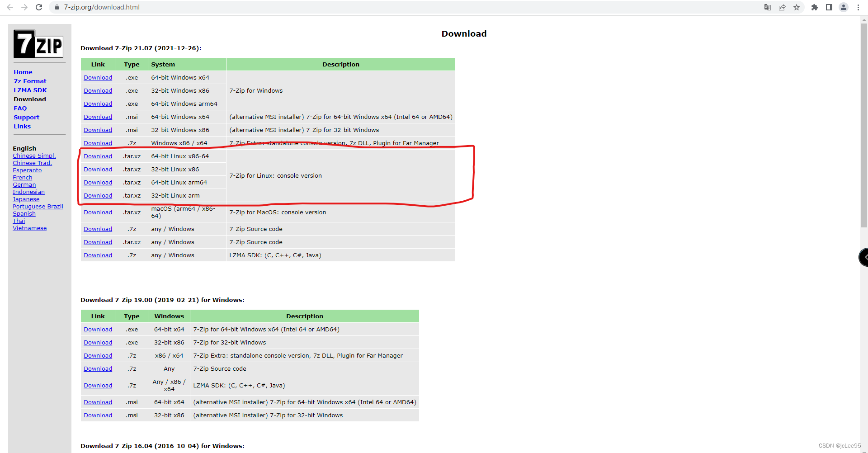Screen dimensions: 868x453
Task: Open the Chrome three-dot menu
Action: coord(858,7)
